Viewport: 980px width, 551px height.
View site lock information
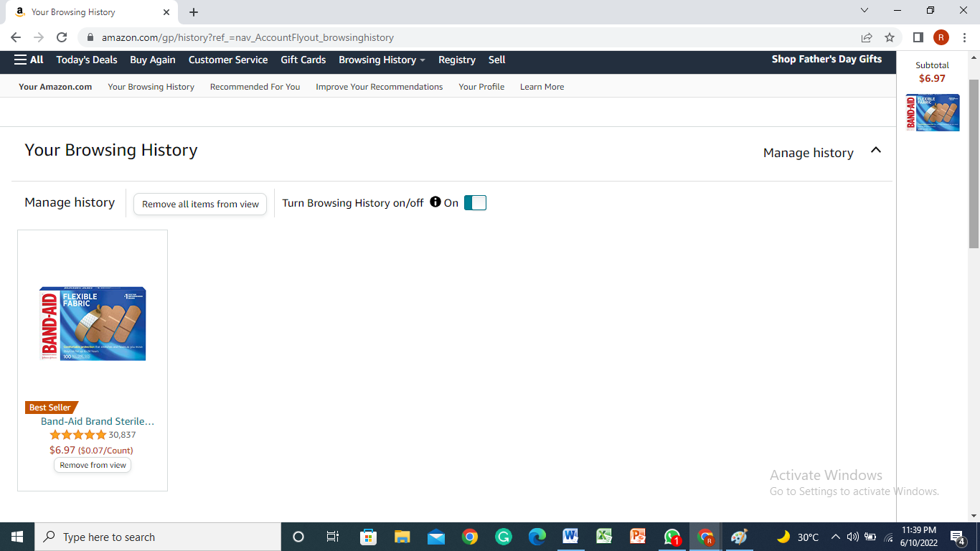coord(90,37)
